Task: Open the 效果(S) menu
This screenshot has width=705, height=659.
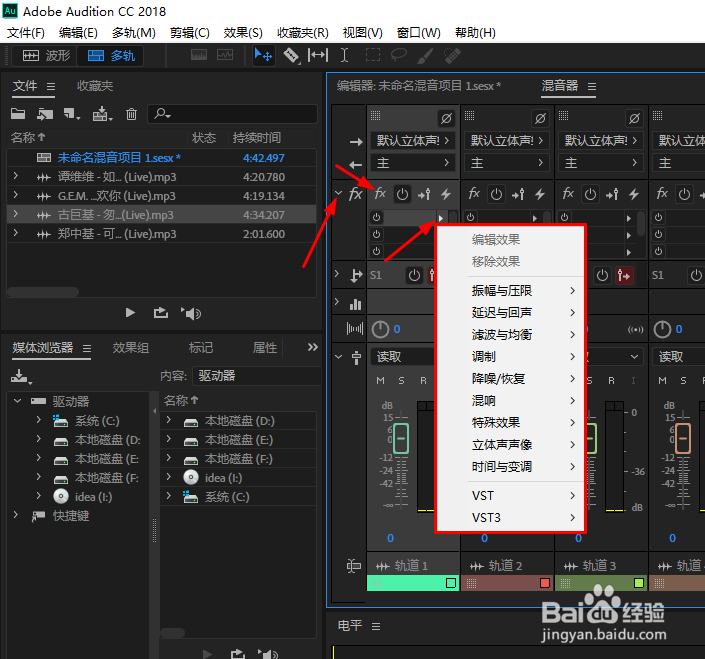Action: (x=243, y=33)
